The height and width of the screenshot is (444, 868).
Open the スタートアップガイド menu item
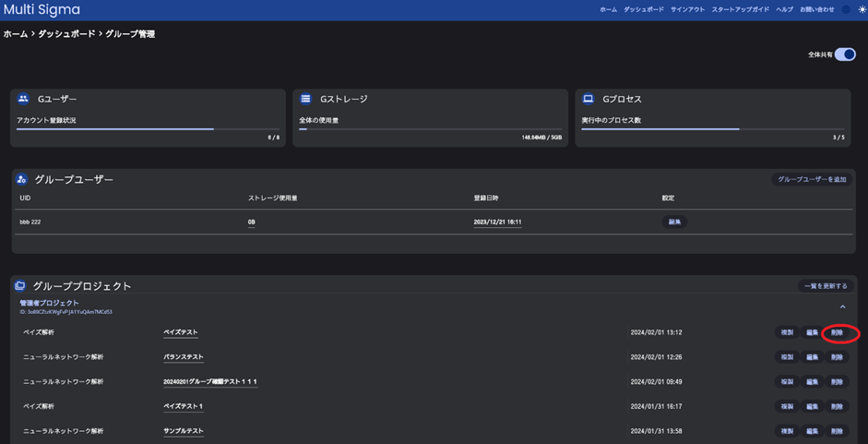pyautogui.click(x=740, y=9)
